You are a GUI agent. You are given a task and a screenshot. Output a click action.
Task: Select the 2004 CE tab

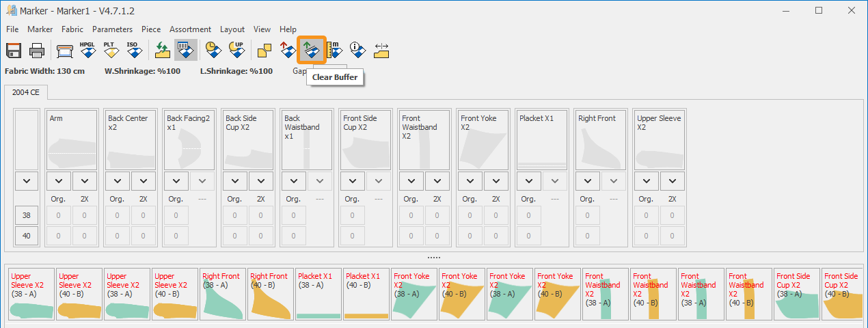pyautogui.click(x=25, y=92)
